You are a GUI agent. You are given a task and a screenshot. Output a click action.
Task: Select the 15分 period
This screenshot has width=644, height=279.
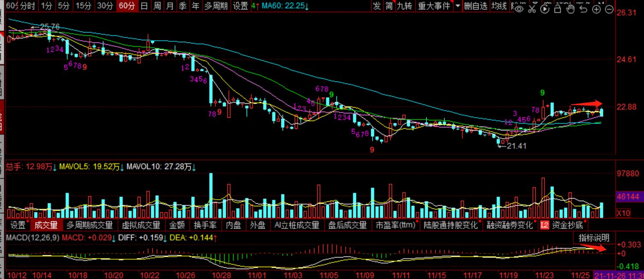pyautogui.click(x=83, y=6)
